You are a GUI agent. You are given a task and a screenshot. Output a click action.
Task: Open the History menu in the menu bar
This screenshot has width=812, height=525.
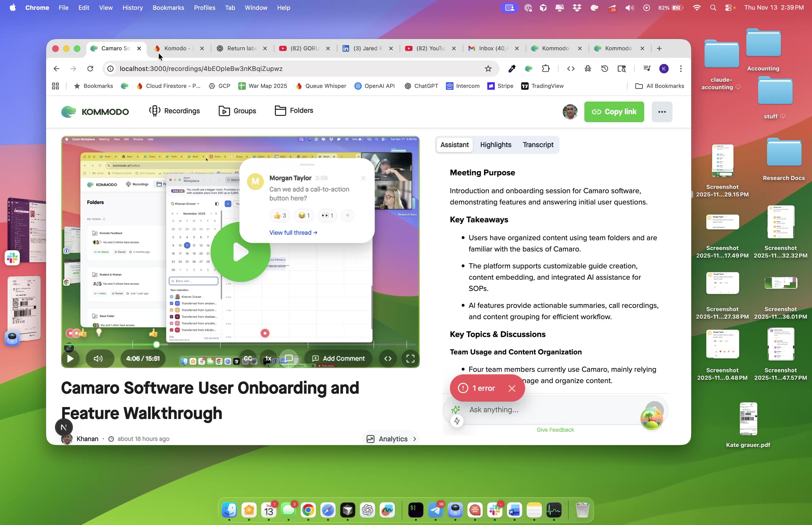pyautogui.click(x=132, y=8)
